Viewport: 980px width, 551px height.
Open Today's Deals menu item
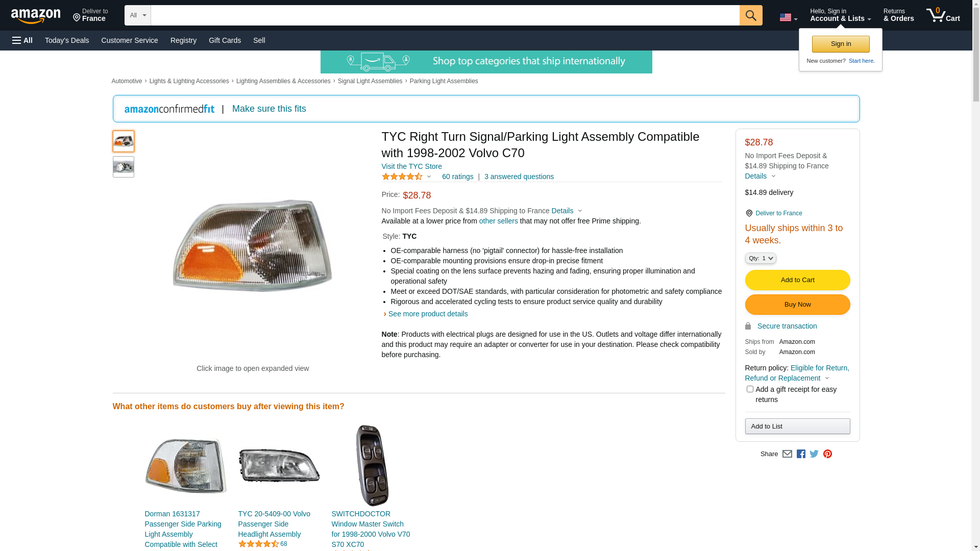coord(67,40)
